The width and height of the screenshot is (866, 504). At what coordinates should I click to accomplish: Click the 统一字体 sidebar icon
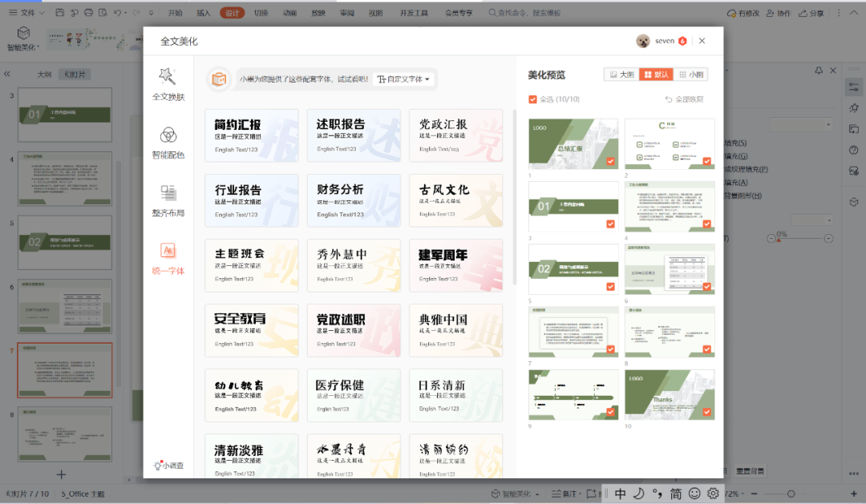[168, 258]
